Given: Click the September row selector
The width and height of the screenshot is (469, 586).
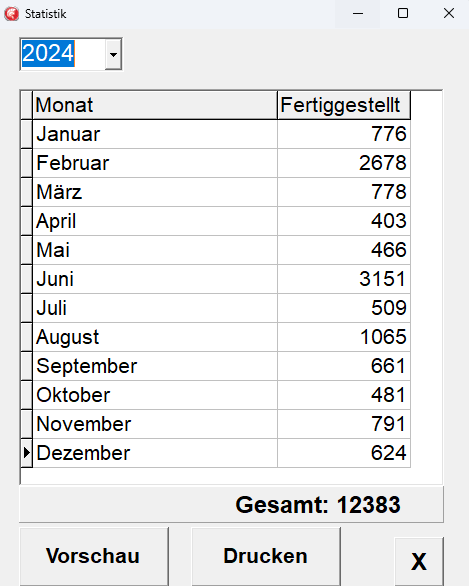Looking at the screenshot, I should (27, 366).
